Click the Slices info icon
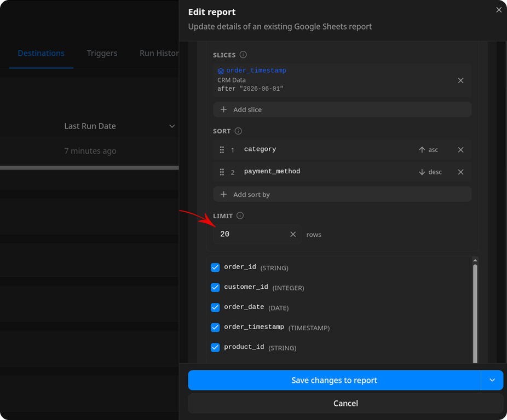The width and height of the screenshot is (507, 420). (243, 55)
